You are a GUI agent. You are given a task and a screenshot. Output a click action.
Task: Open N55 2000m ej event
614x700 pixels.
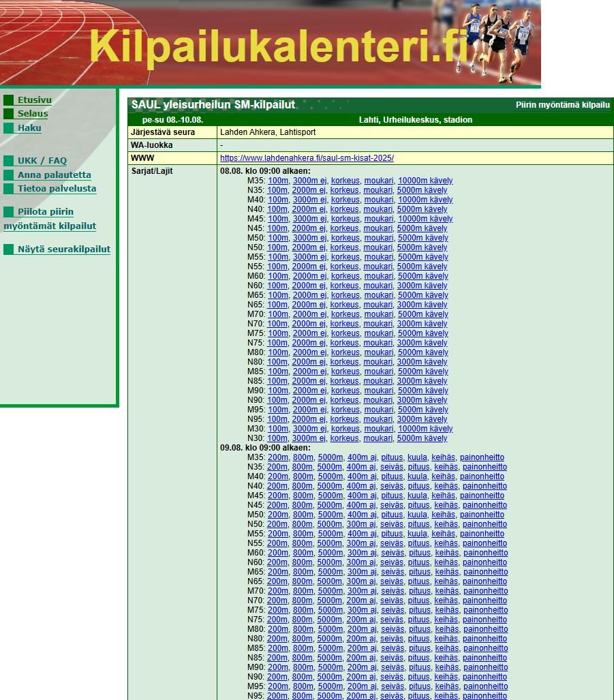point(308,267)
